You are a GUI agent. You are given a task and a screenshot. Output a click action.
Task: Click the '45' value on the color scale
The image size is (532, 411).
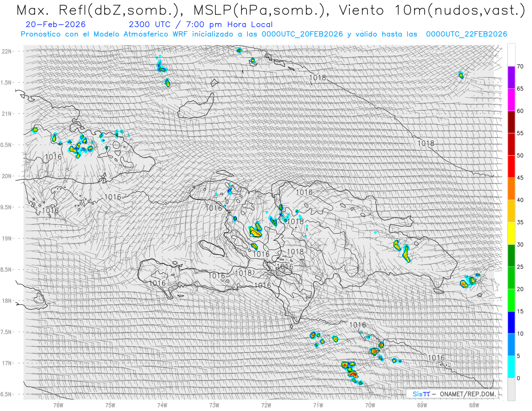(x=520, y=178)
